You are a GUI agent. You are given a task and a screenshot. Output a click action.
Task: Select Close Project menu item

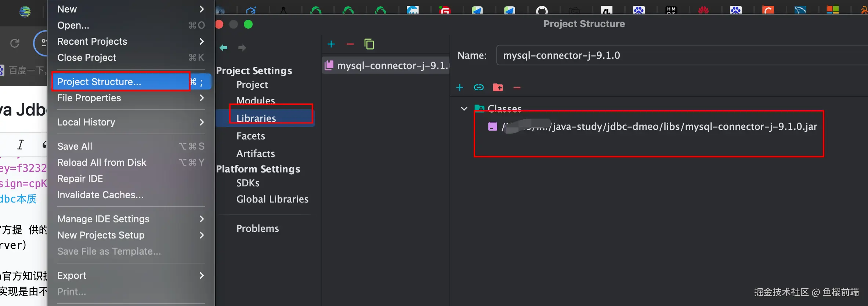coord(131,58)
